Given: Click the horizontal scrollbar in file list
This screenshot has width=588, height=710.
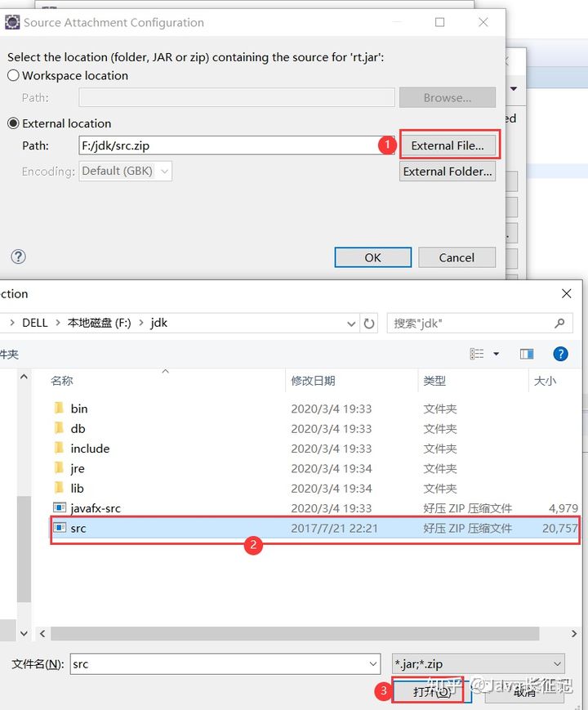Looking at the screenshot, I should [x=294, y=633].
